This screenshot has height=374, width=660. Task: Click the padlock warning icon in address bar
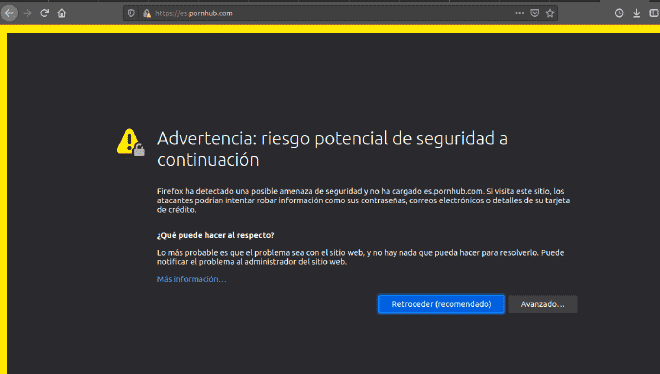coord(146,13)
